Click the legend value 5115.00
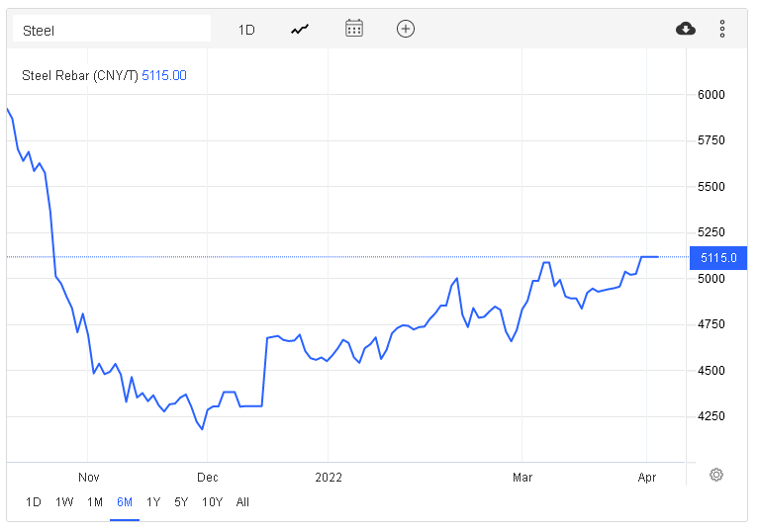The height and width of the screenshot is (532, 758). (164, 76)
